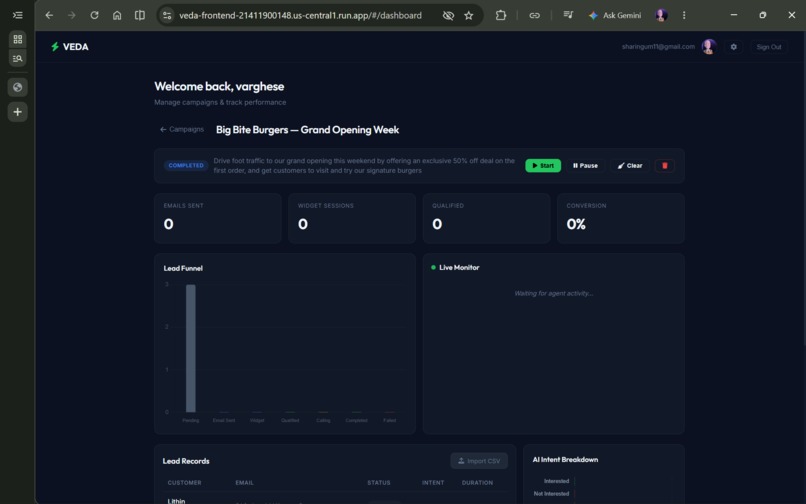The width and height of the screenshot is (806, 504).
Task: Pause the campaign
Action: click(585, 166)
